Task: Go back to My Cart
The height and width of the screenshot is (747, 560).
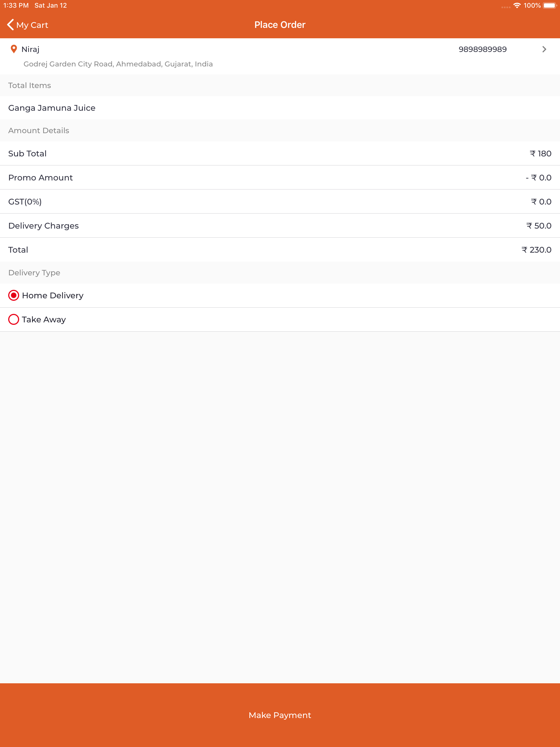Action: pos(28,25)
